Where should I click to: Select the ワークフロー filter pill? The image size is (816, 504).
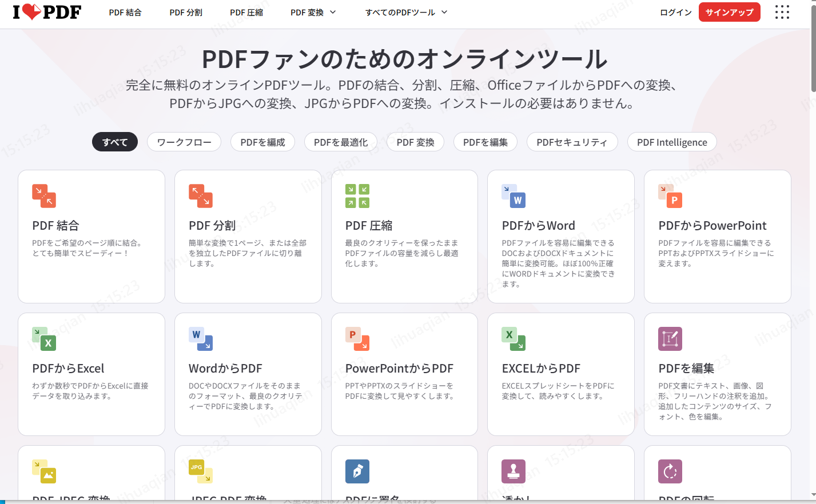point(184,142)
